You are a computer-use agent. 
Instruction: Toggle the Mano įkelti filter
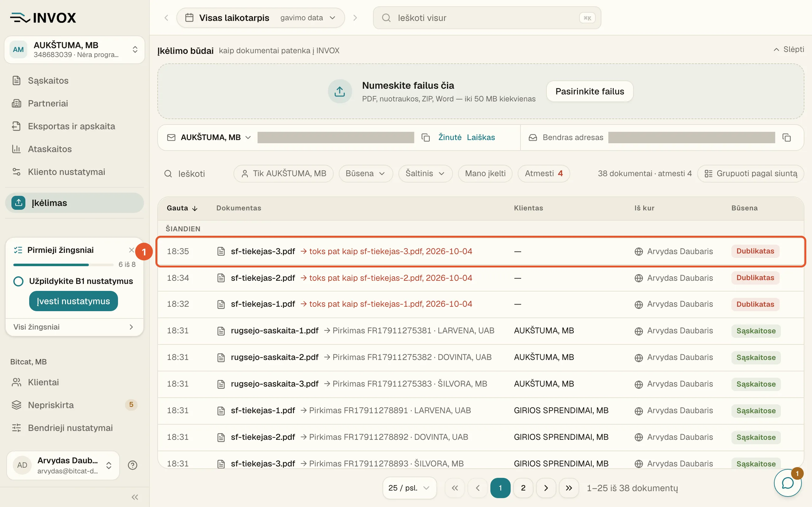coord(485,173)
